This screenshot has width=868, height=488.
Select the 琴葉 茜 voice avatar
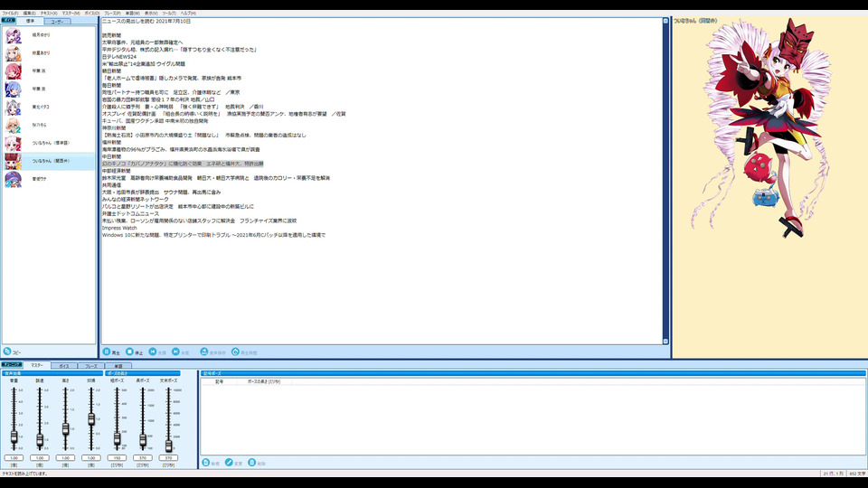pyautogui.click(x=13, y=71)
